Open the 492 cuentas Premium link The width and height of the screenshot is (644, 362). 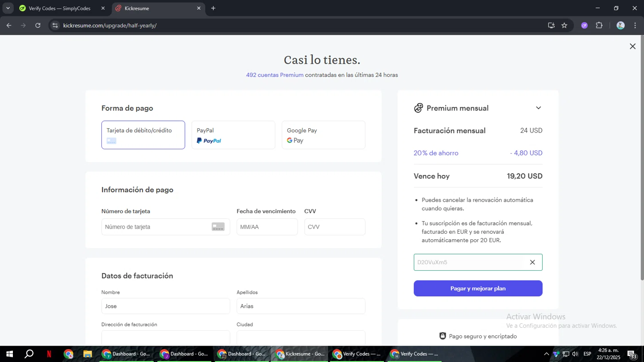coord(275,75)
